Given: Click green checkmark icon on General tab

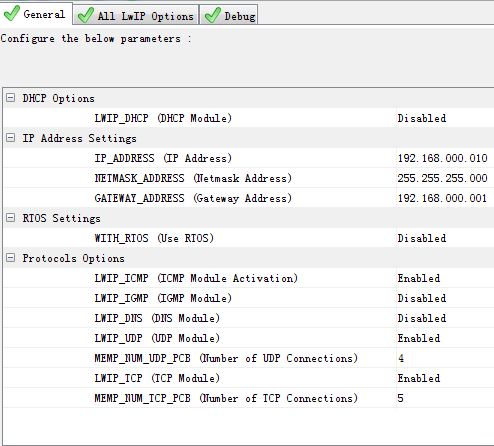Looking at the screenshot, I should (x=11, y=14).
